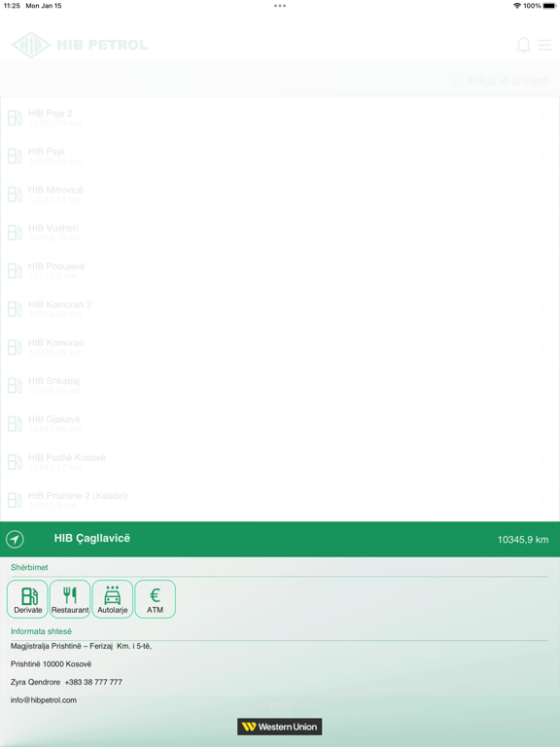Open the notifications bell icon
Screen dimensions: 560x747
(523, 45)
